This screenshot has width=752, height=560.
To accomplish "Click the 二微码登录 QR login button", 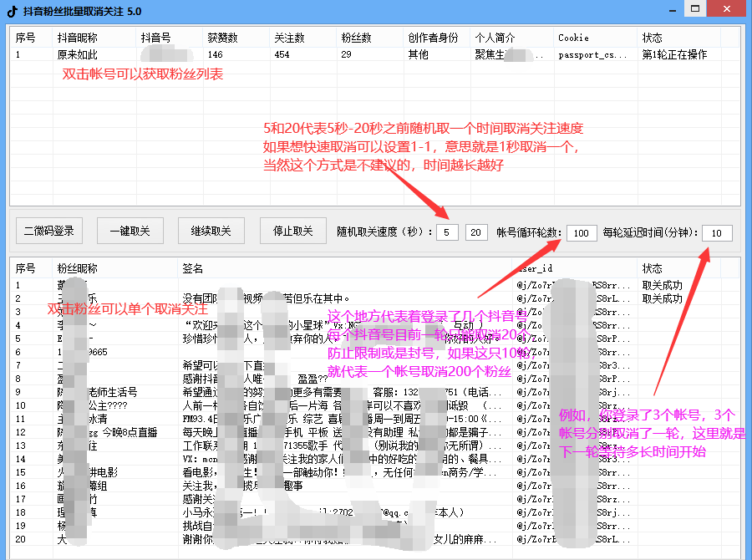I will tap(49, 231).
